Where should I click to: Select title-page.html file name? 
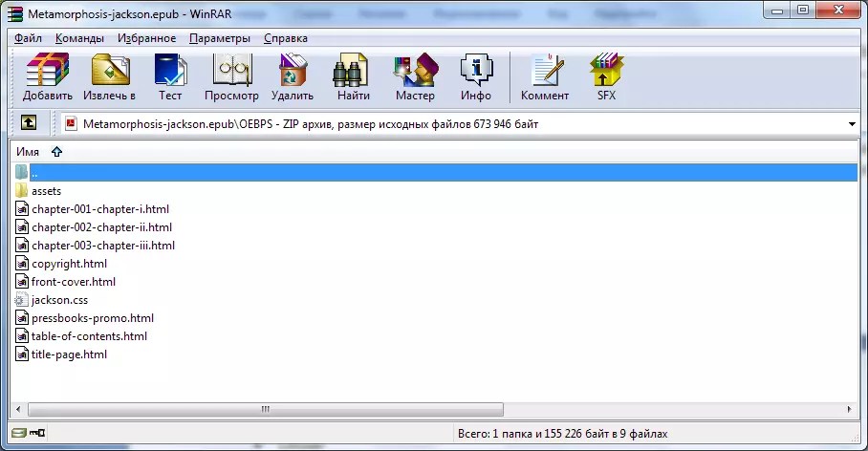[69, 354]
